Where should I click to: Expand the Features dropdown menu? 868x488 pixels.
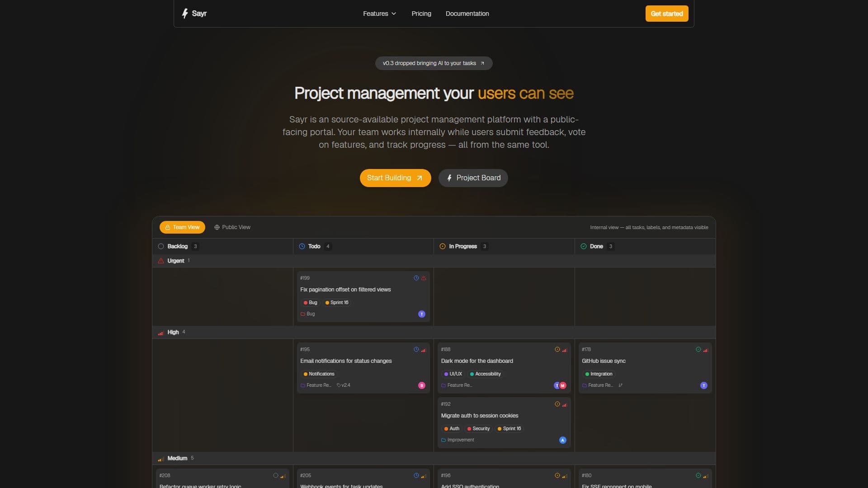tap(380, 14)
